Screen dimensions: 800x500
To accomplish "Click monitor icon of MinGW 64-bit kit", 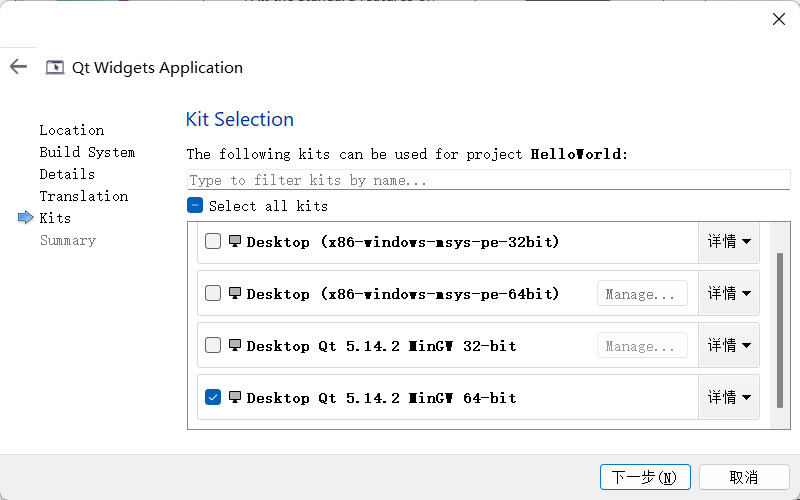I will coord(235,397).
